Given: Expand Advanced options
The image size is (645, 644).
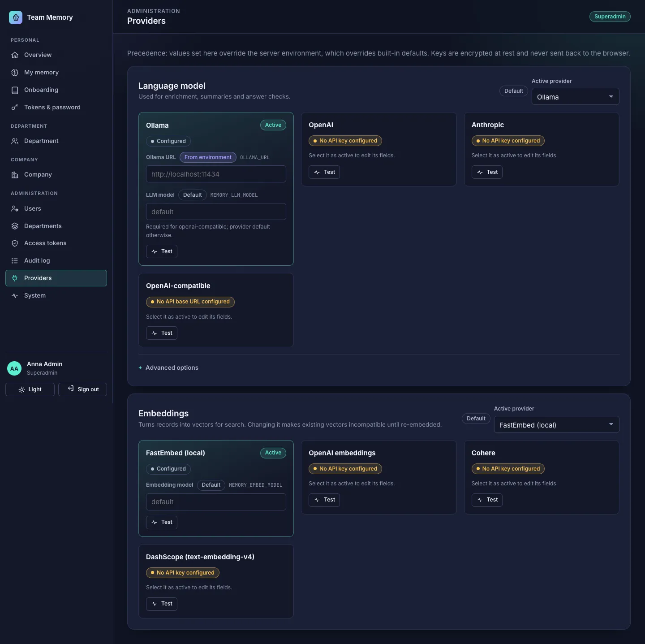Looking at the screenshot, I should coord(168,368).
